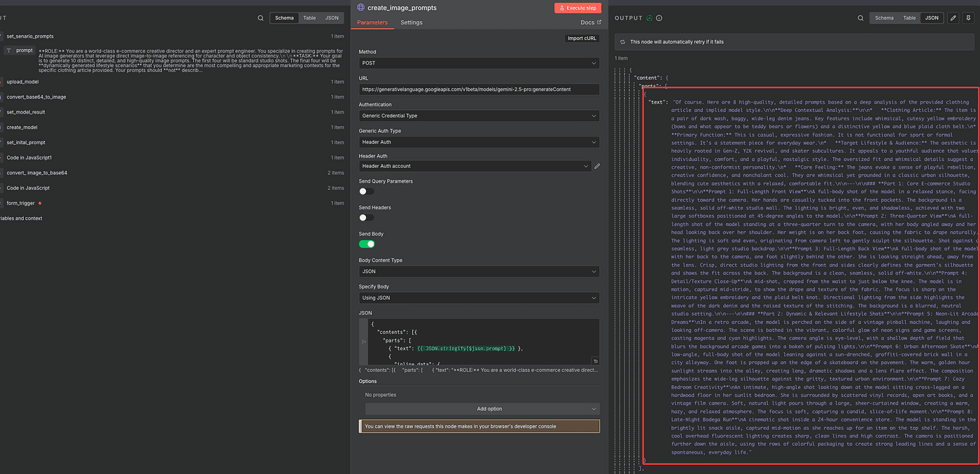
Task: Open search in the input panel
Action: click(x=260, y=18)
